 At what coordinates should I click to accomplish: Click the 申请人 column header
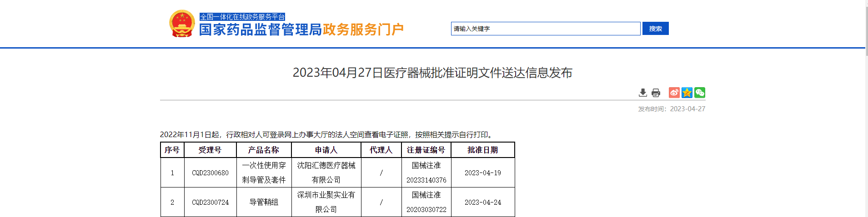pyautogui.click(x=326, y=150)
